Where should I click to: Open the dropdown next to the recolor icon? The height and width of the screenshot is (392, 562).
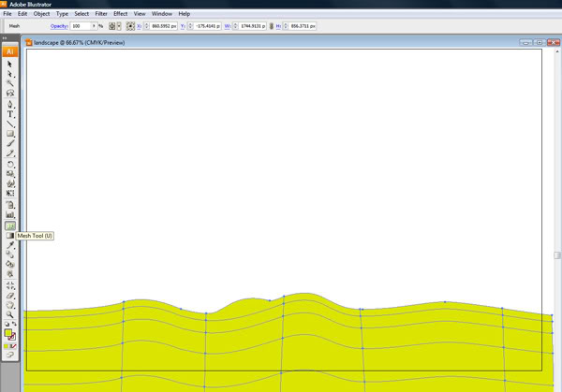[x=119, y=26]
